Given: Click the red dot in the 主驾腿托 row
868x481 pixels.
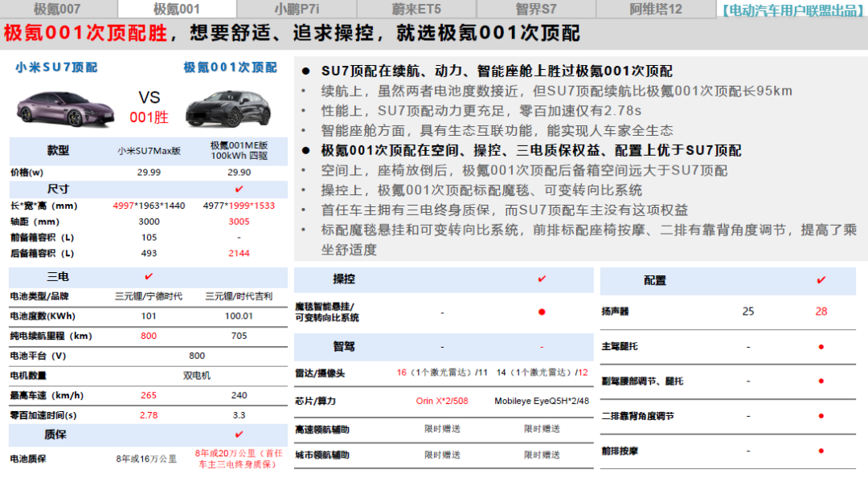Looking at the screenshot, I should click(x=821, y=347).
